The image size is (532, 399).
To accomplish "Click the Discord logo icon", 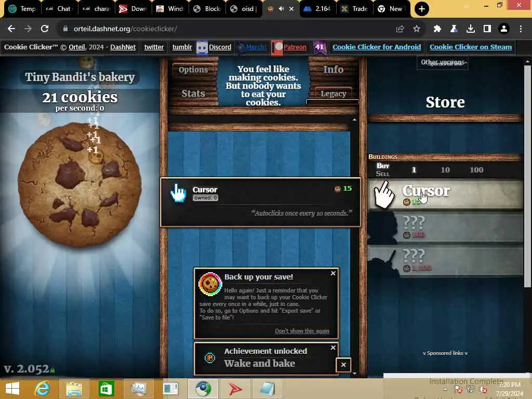I will (202, 47).
